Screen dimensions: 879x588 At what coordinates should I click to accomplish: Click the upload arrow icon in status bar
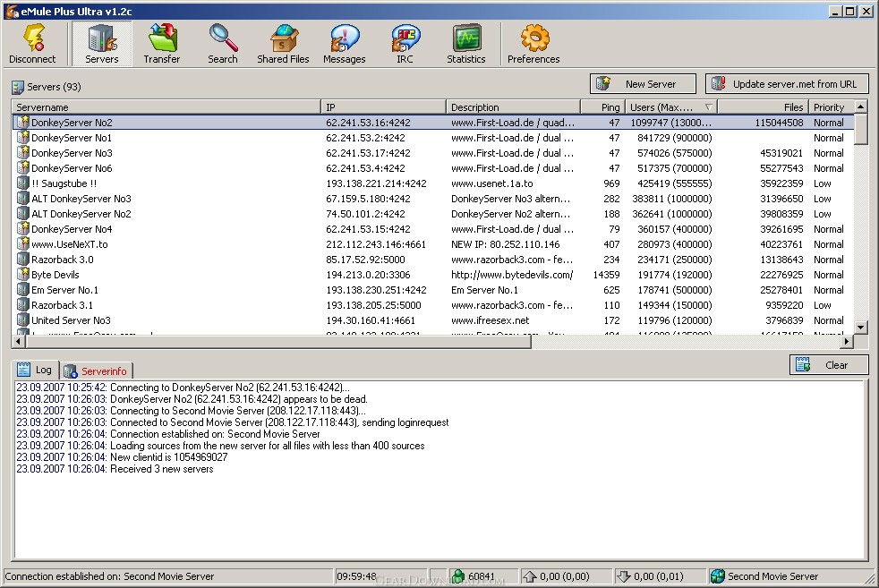529,576
